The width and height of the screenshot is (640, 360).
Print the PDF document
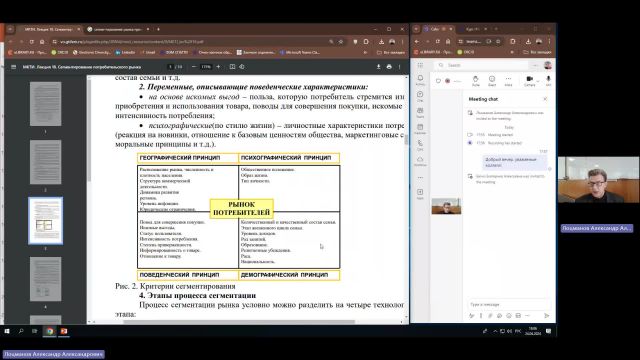pyautogui.click(x=389, y=67)
